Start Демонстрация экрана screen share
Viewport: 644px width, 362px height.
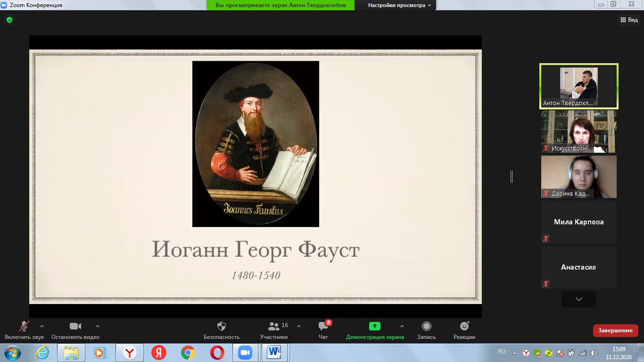(x=375, y=330)
